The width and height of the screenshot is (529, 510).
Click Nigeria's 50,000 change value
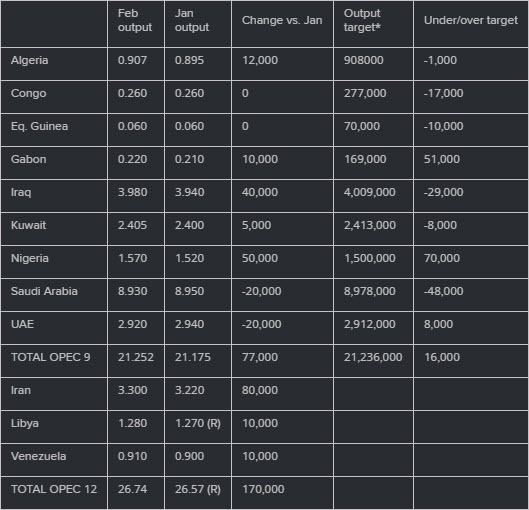pos(260,258)
